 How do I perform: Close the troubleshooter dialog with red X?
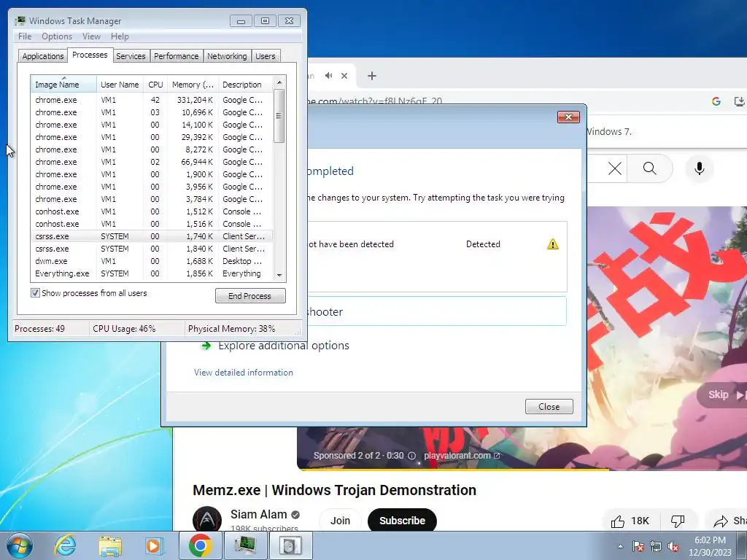(x=568, y=117)
